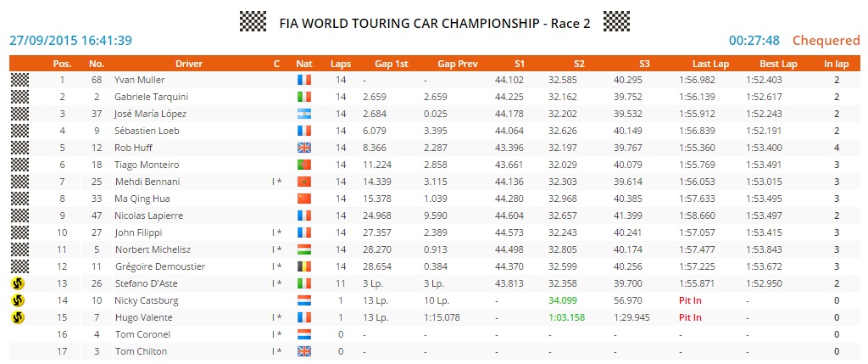Click the chequered flag left of the title
The height and width of the screenshot is (364, 868).
pos(253,21)
